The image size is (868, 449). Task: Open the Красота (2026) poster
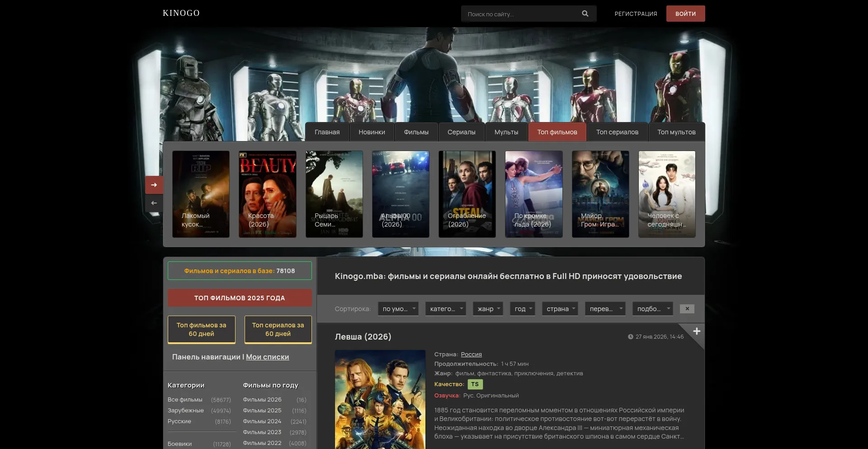pos(268,194)
